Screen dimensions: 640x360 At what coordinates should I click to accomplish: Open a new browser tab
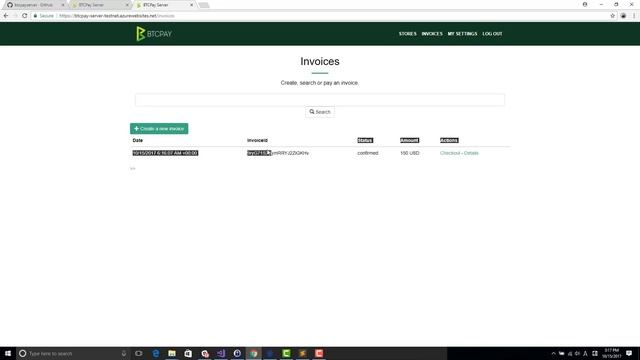pos(204,5)
